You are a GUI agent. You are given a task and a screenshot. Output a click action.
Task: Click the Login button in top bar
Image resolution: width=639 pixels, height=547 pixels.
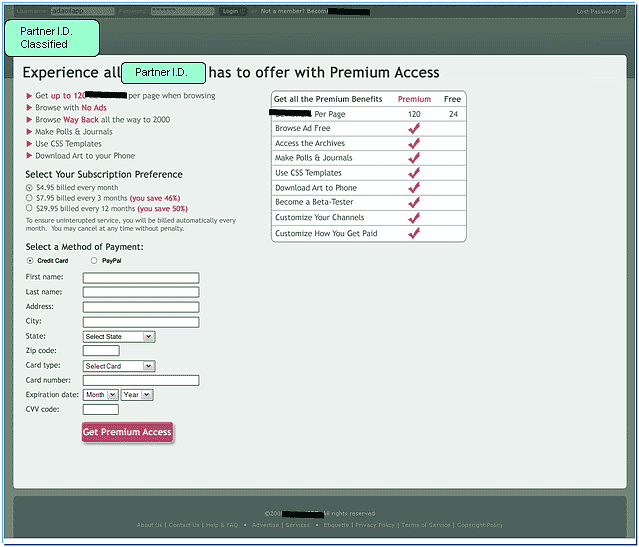click(x=231, y=12)
